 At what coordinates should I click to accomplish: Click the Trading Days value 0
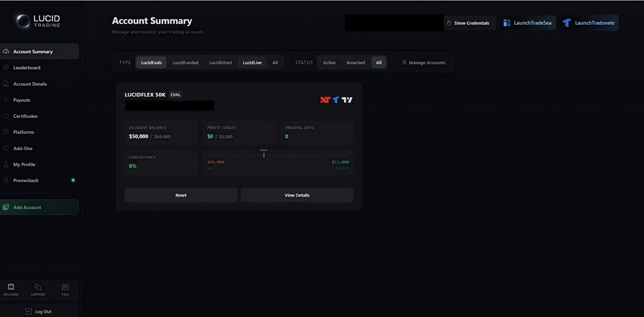287,136
